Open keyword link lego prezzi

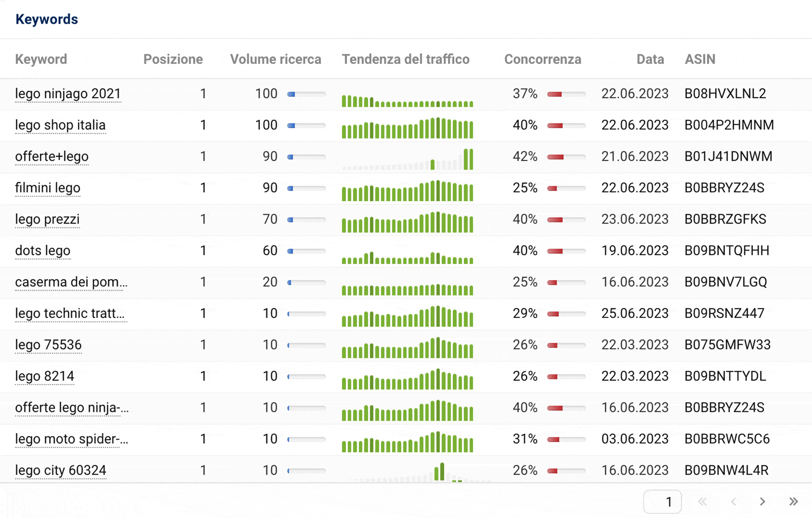tap(47, 219)
